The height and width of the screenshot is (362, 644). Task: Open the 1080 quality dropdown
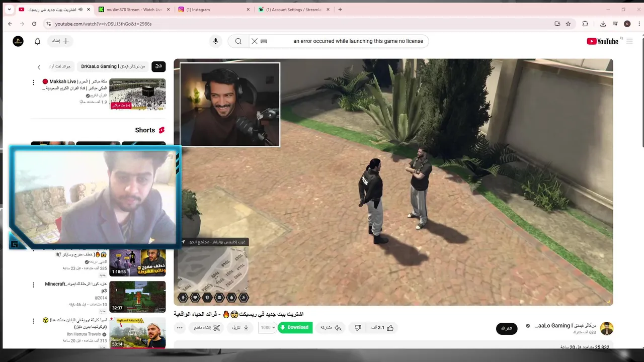[x=268, y=327]
